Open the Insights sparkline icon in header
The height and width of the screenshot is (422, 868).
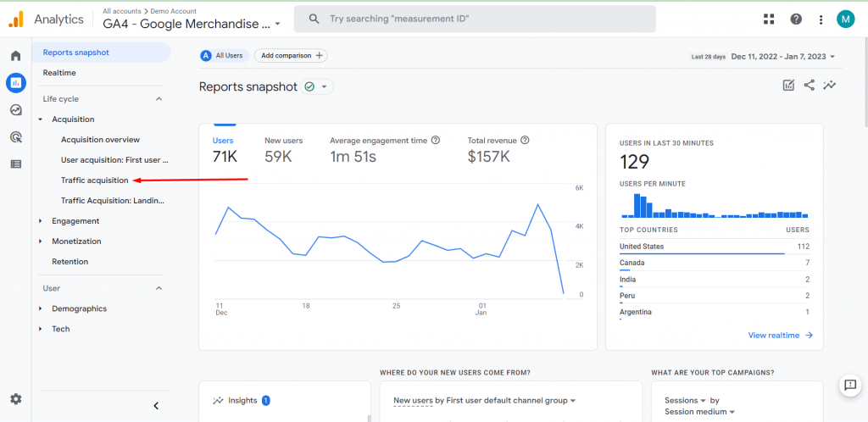tap(829, 86)
